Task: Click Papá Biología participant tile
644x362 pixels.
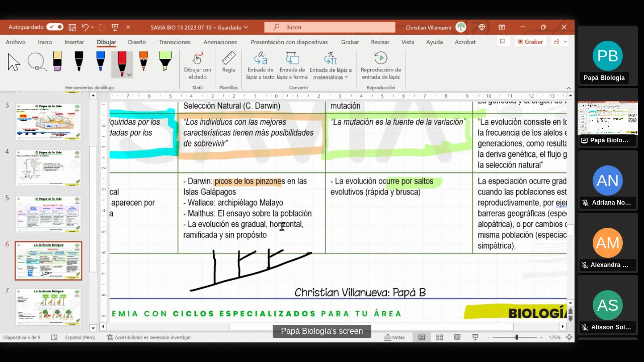Action: [x=608, y=56]
